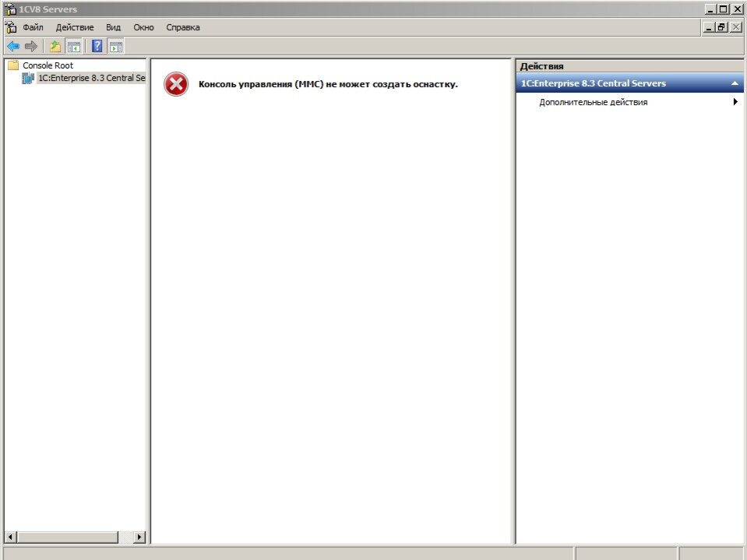Screen dimensions: 747x560
Task: Close the inner MDI console window
Action: point(736,27)
